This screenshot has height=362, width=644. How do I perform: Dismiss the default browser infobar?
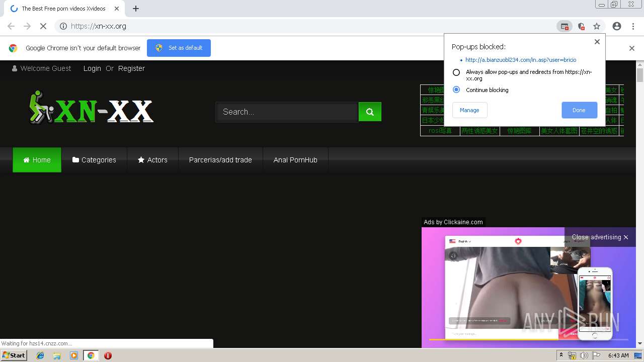(632, 48)
